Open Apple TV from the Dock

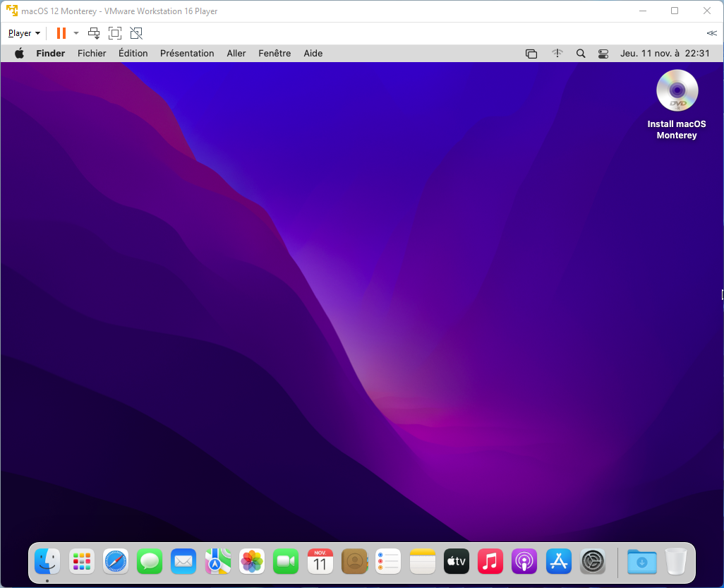[x=456, y=561]
